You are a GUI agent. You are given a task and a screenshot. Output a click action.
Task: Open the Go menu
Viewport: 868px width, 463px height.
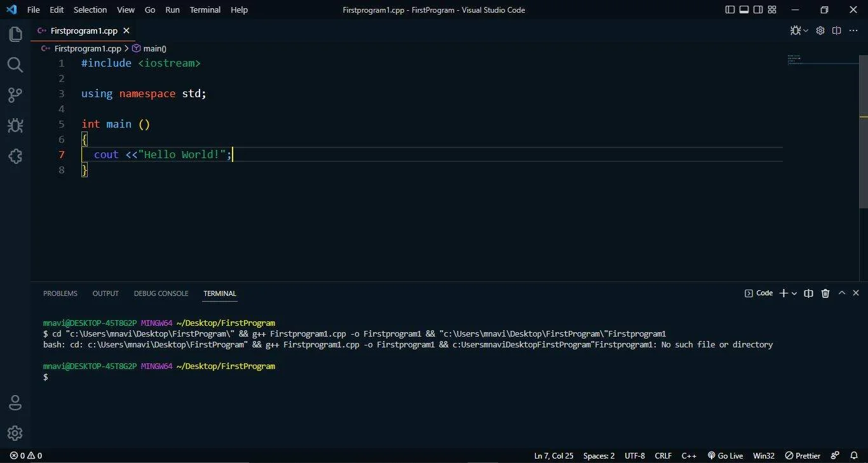tap(150, 10)
